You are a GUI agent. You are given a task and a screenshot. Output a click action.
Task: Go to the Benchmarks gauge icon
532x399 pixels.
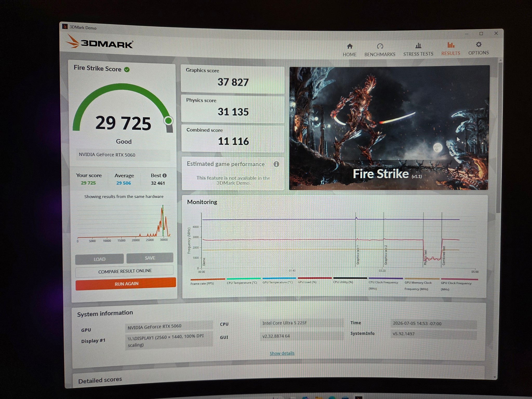[x=380, y=46]
